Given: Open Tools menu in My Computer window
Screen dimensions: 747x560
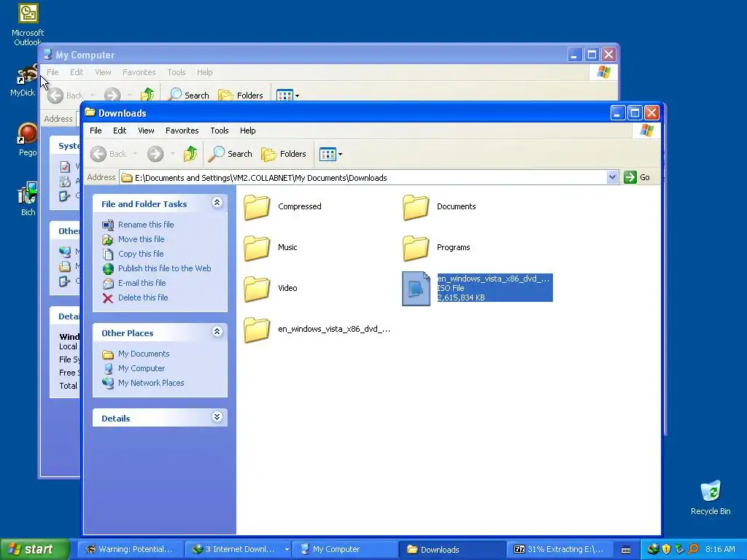Looking at the screenshot, I should 177,72.
